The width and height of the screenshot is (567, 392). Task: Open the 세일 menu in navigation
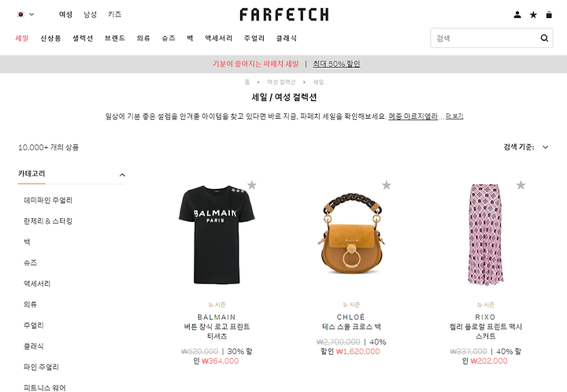click(22, 38)
